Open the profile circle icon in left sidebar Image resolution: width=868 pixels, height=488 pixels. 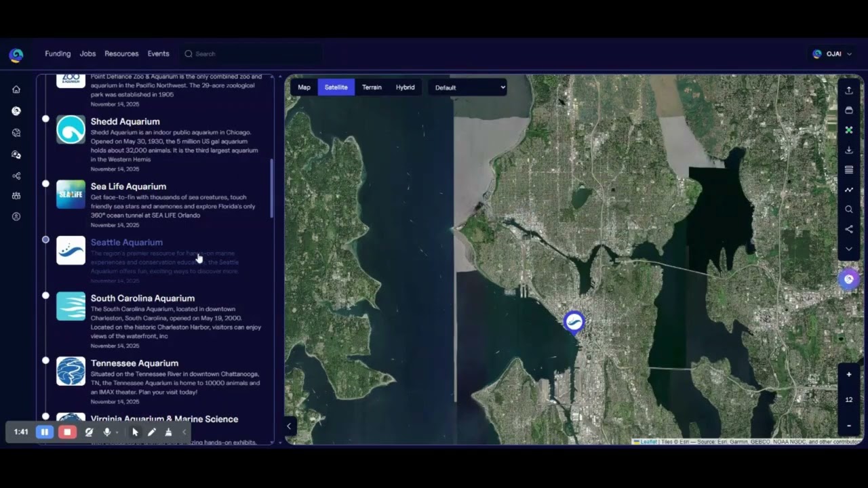click(x=16, y=217)
